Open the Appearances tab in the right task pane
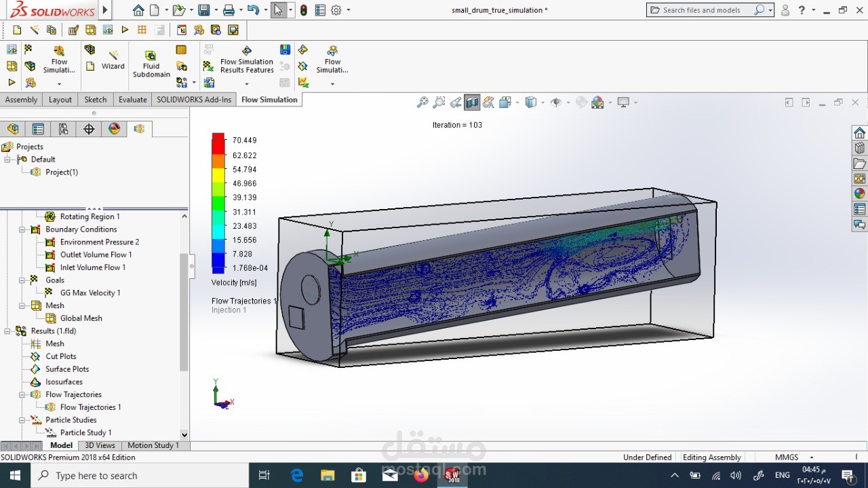The height and width of the screenshot is (488, 868). coord(859,193)
